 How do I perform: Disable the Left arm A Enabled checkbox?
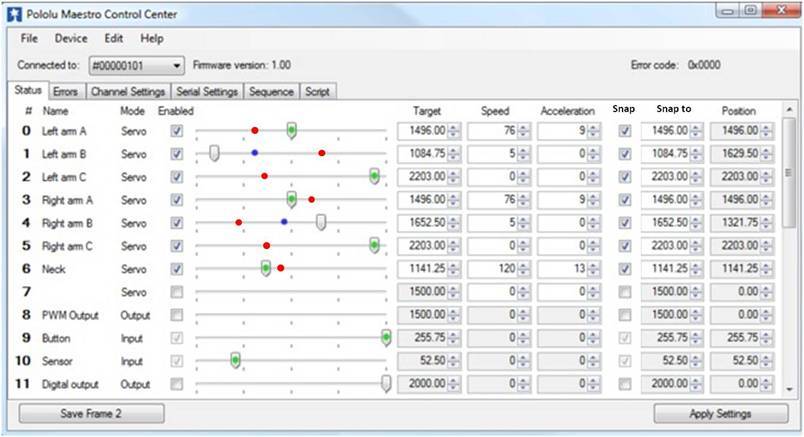(x=177, y=131)
